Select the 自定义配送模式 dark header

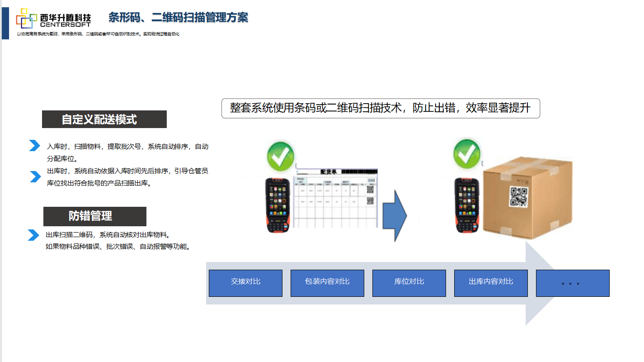click(104, 119)
